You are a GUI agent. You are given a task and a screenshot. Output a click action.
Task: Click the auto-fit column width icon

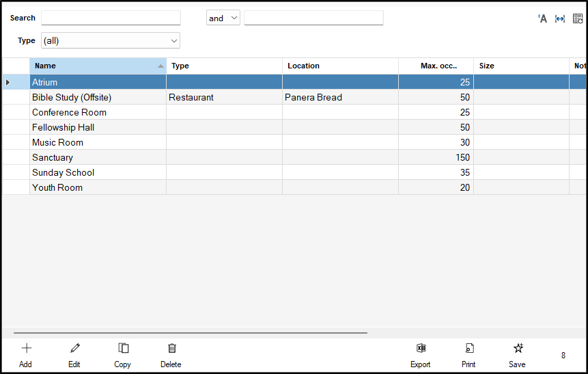pyautogui.click(x=560, y=18)
